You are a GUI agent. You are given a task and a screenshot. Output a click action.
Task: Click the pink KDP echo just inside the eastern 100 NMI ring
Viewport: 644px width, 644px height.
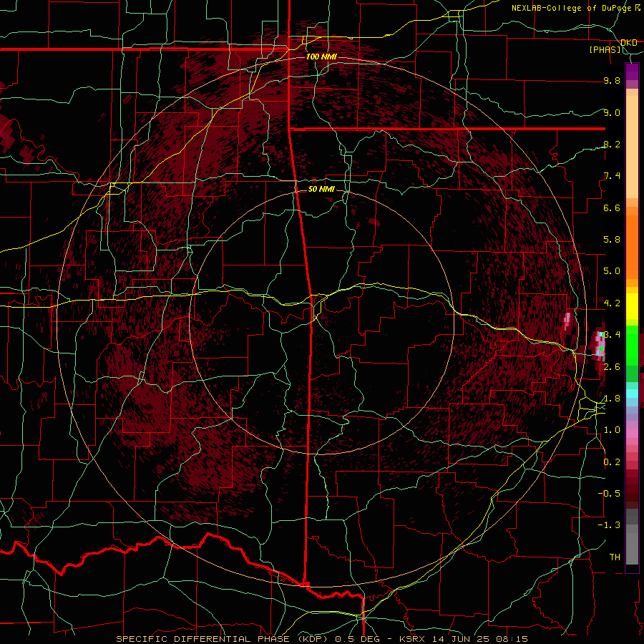[x=567, y=321]
